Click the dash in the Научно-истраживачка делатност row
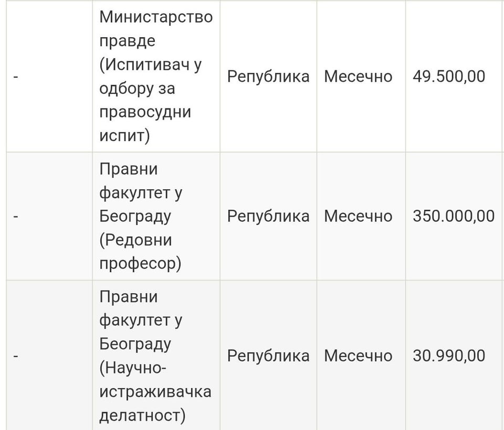Screen dimensions: 504x430 16,356
